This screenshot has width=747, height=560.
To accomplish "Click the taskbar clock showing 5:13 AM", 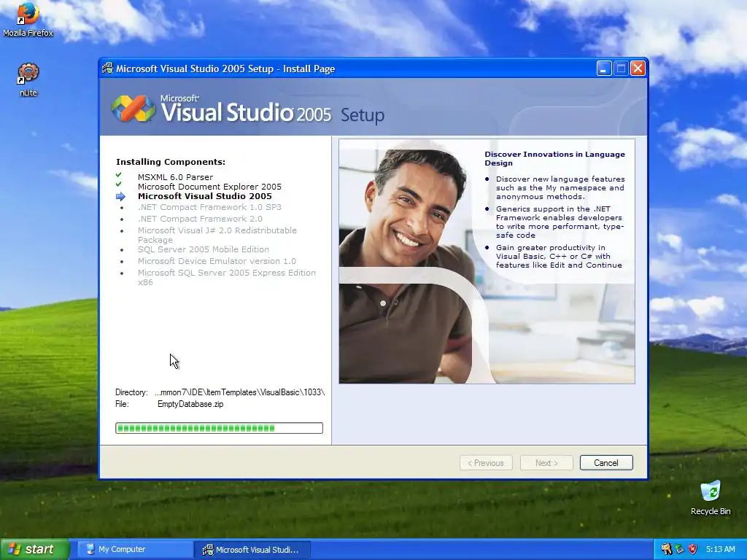I will pyautogui.click(x=720, y=549).
